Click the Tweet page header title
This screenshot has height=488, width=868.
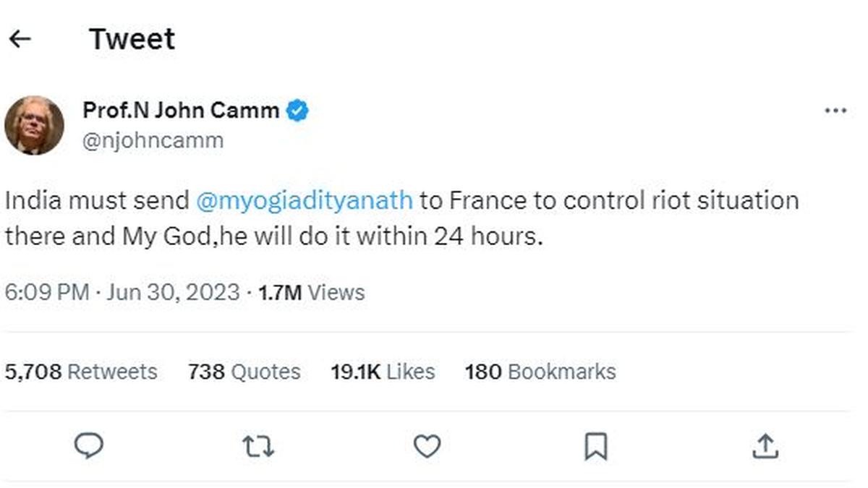pyautogui.click(x=132, y=39)
